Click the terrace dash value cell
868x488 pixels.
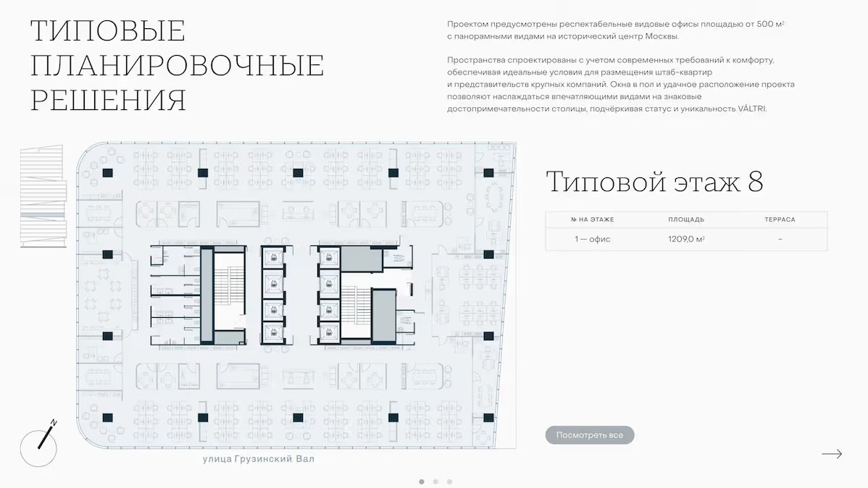780,239
